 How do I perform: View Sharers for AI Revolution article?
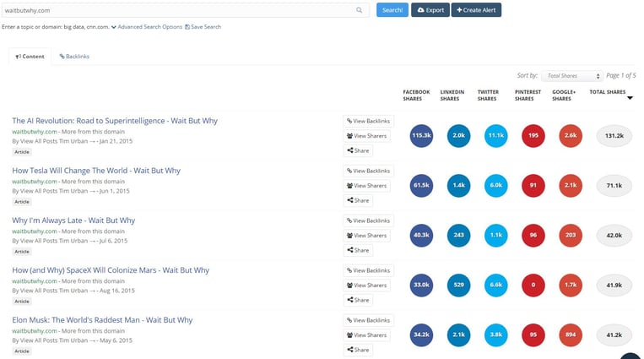tap(367, 136)
